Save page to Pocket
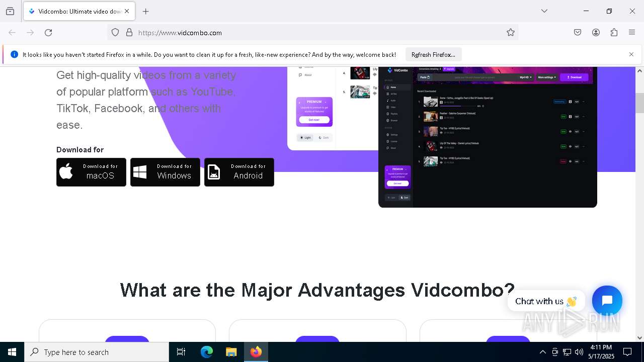The height and width of the screenshot is (362, 644). coord(578,33)
